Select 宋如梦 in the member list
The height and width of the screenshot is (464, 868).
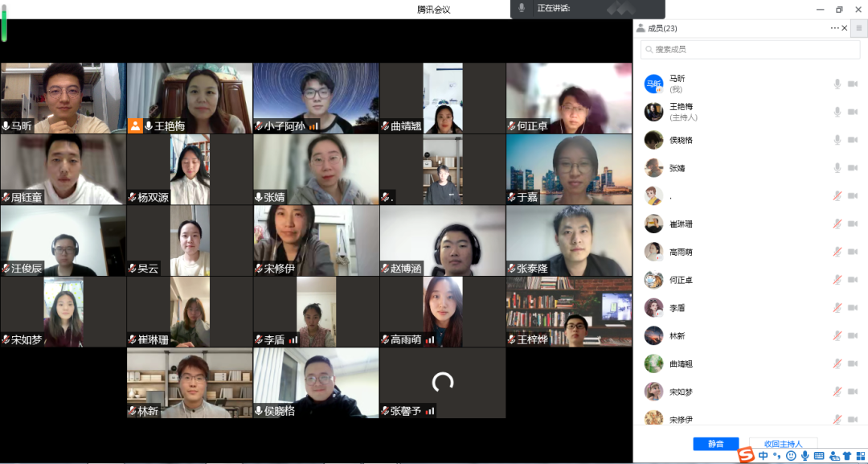click(x=680, y=392)
